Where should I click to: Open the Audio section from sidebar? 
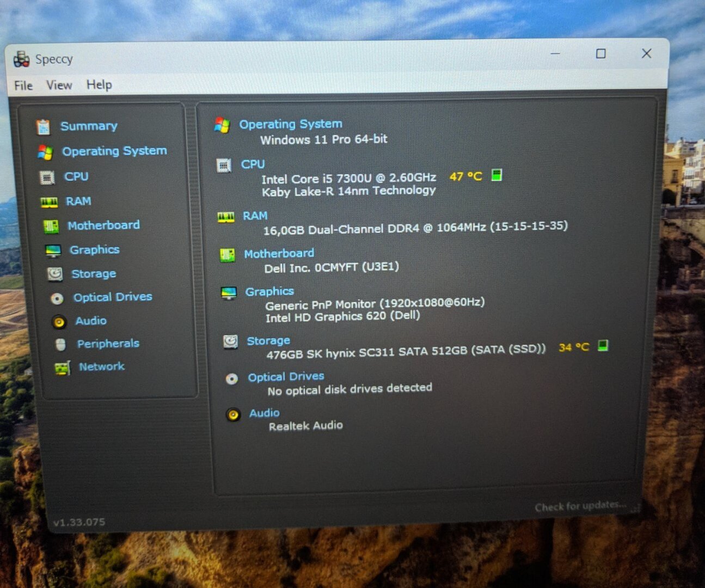(x=91, y=320)
